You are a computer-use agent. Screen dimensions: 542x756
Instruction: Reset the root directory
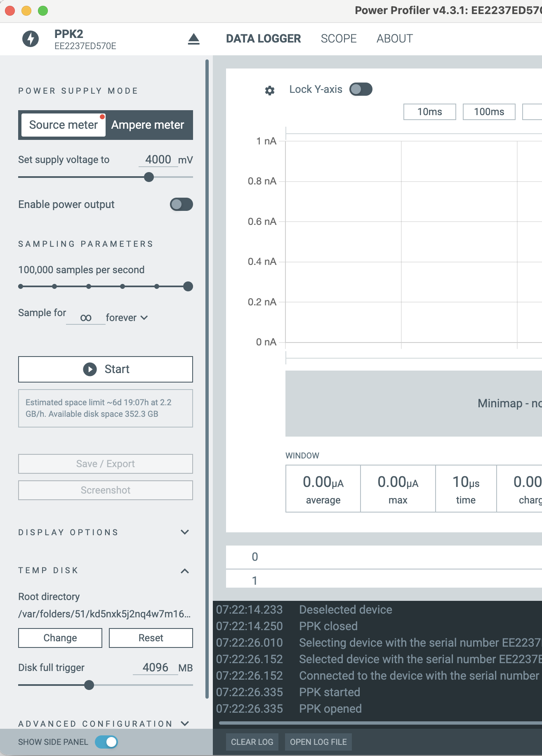click(151, 638)
